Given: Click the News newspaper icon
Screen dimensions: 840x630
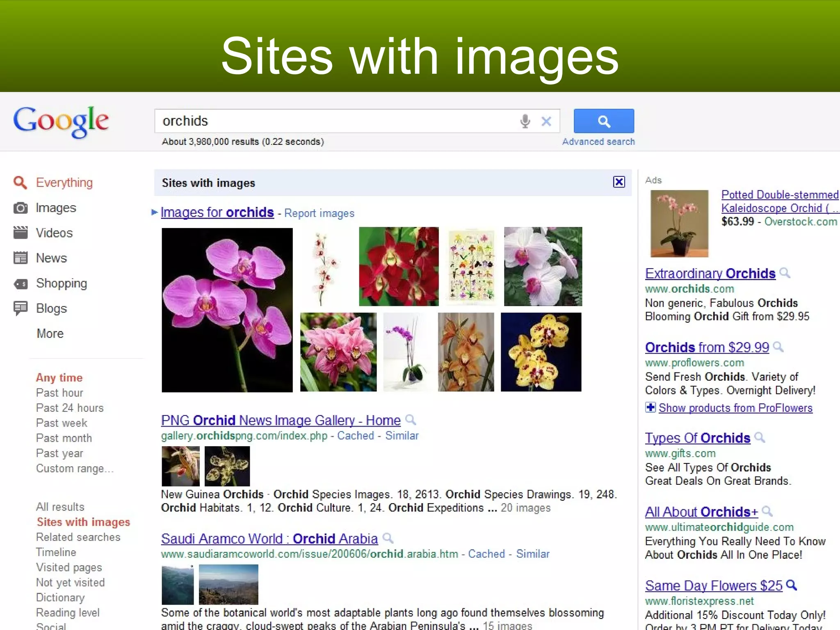Looking at the screenshot, I should pyautogui.click(x=21, y=258).
